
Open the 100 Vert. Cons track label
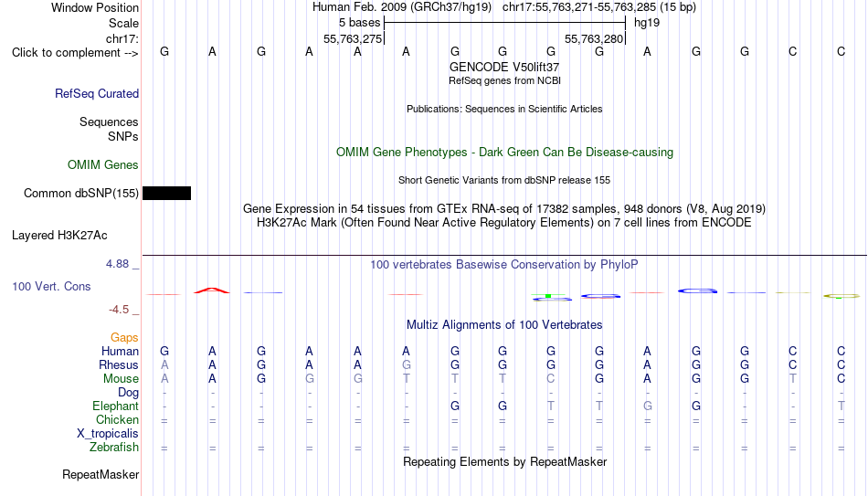click(51, 286)
